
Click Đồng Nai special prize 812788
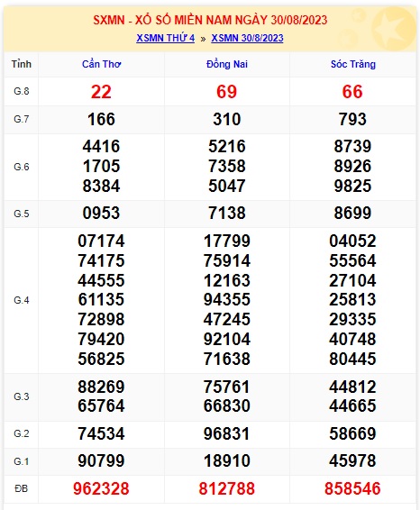click(227, 488)
